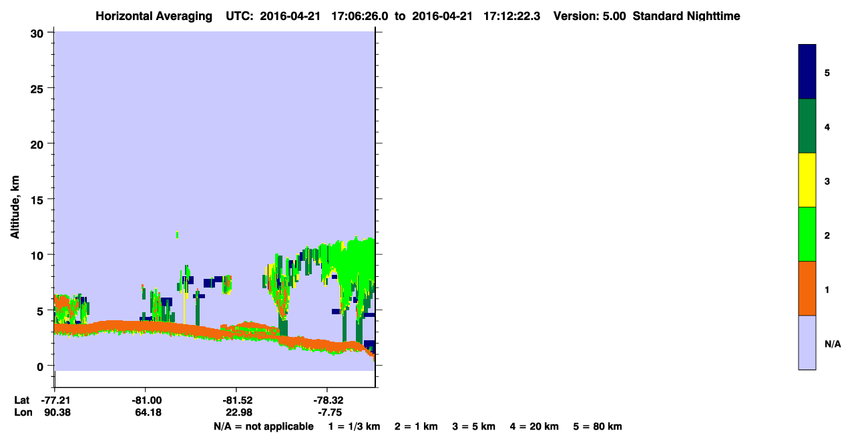This screenshot has width=868, height=445.
Task: Click the dark green colorbar segment labeled 4
Action: [x=807, y=126]
